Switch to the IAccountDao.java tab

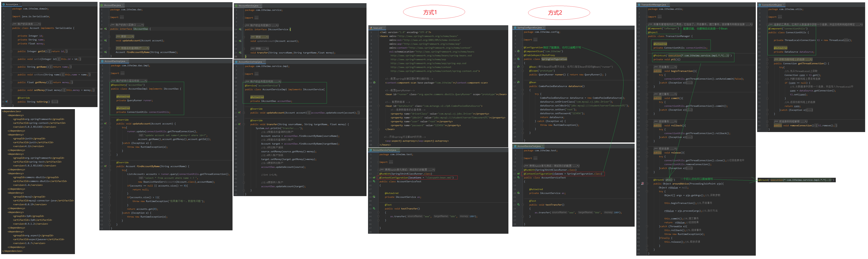[x=112, y=5]
